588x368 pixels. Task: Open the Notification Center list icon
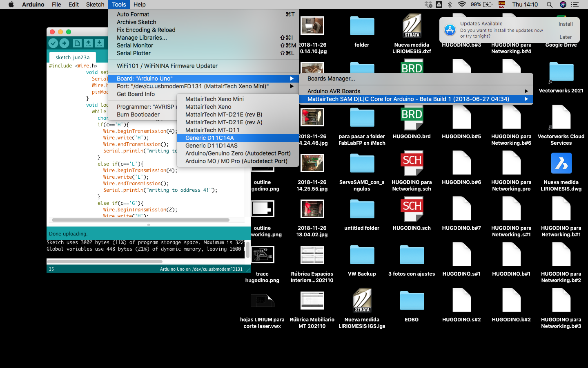point(575,4)
